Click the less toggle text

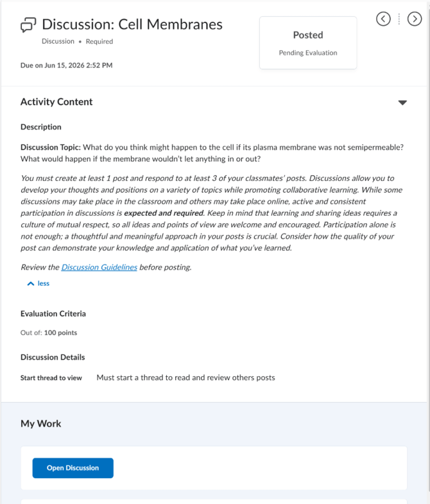(44, 284)
